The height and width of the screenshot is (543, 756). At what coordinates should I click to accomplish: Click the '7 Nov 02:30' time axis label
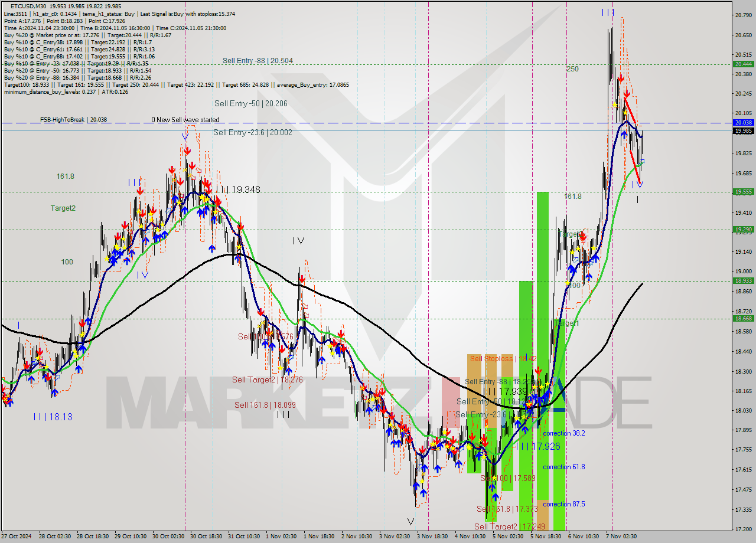pyautogui.click(x=621, y=537)
